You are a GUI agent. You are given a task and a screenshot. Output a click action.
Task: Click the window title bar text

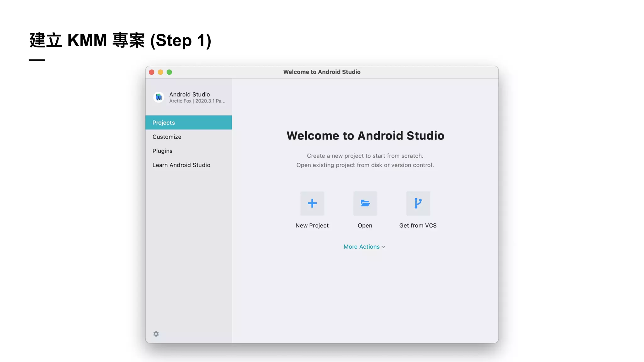click(322, 72)
